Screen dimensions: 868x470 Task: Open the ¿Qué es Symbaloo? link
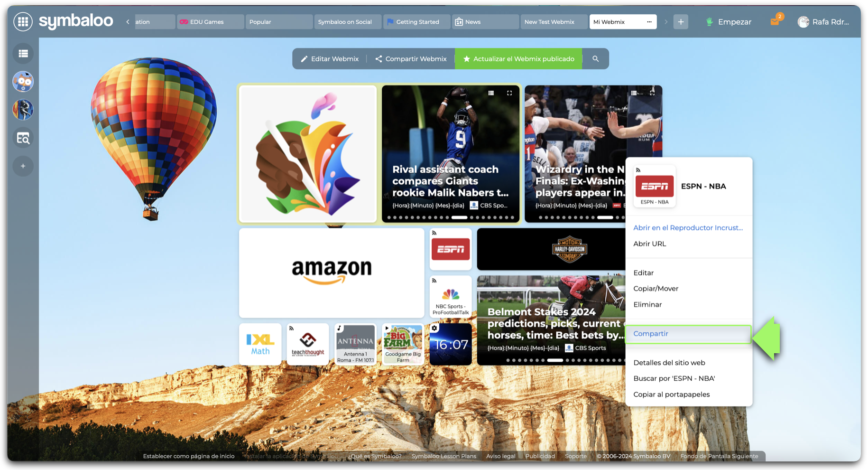point(375,456)
